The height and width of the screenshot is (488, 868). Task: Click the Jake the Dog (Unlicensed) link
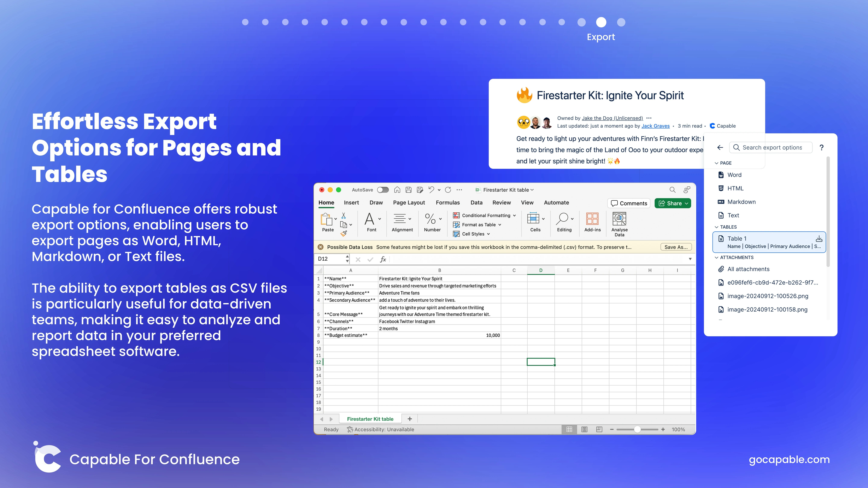pyautogui.click(x=612, y=118)
